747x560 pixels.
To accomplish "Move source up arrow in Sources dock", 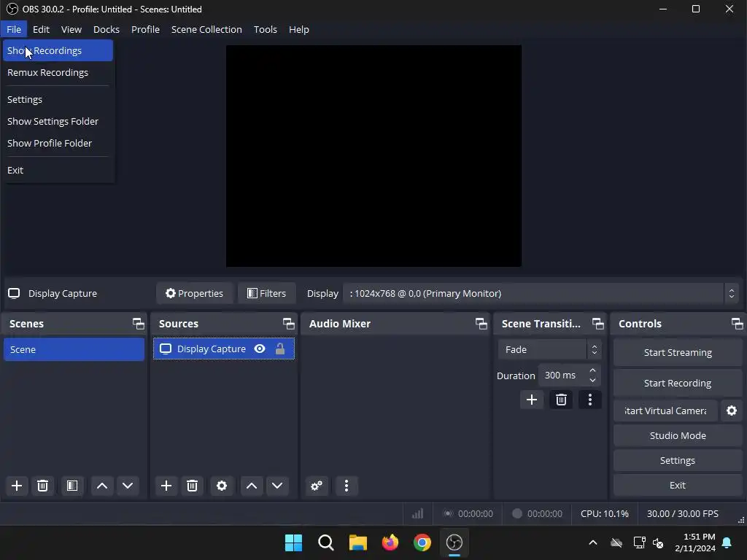I will 252,486.
